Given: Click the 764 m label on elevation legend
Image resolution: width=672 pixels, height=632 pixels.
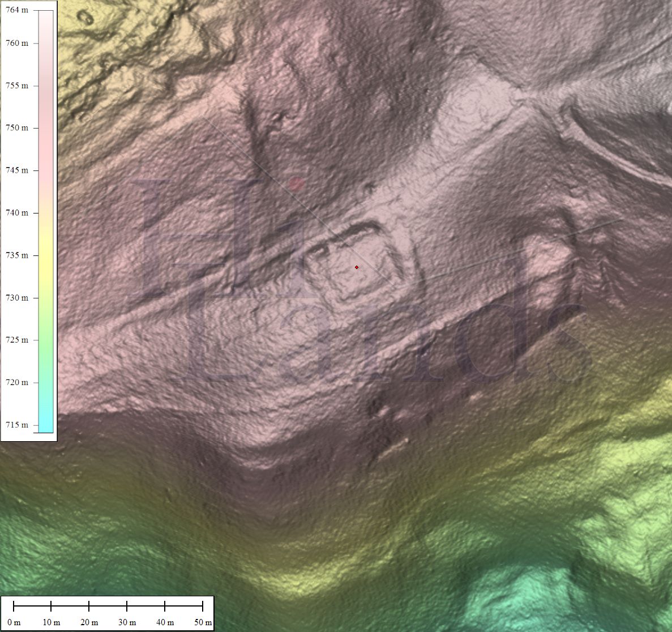Looking at the screenshot, I should (17, 10).
